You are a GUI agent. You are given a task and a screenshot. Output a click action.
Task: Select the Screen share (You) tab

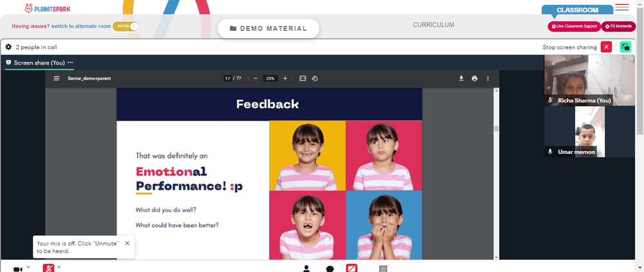point(39,63)
